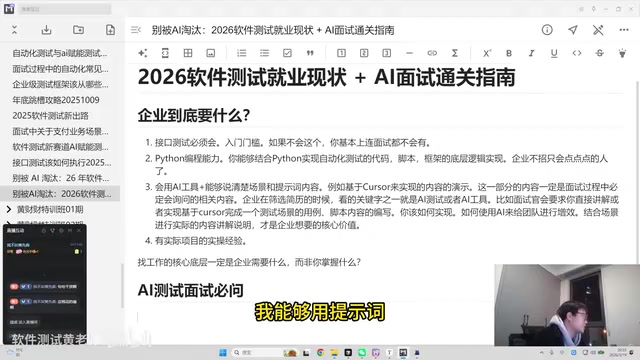Click the highlight lightbulb toolbar icon
This screenshot has width=640, height=360.
point(622,53)
